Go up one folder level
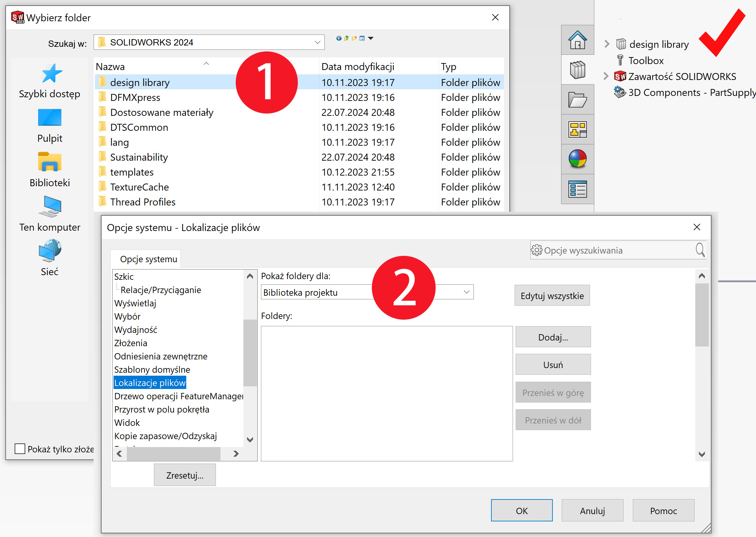Viewport: 756px width, 537px height. point(347,38)
